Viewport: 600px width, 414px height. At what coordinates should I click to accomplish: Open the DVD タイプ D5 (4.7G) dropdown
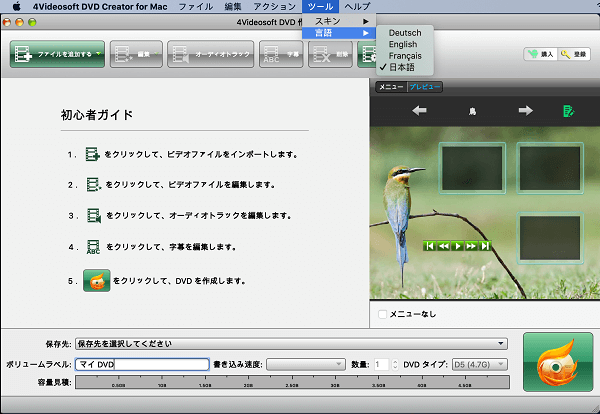[x=481, y=364]
